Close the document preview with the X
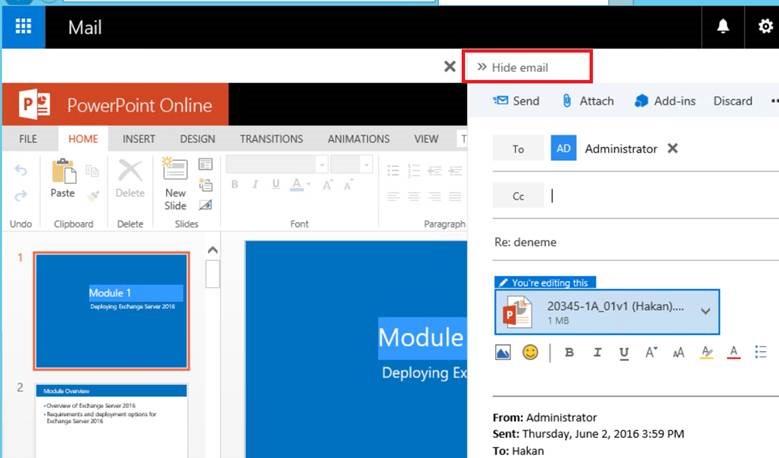The image size is (779, 458). (450, 66)
